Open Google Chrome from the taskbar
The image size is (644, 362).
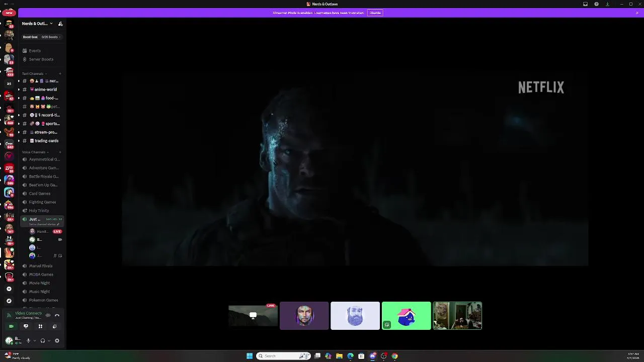(394, 356)
